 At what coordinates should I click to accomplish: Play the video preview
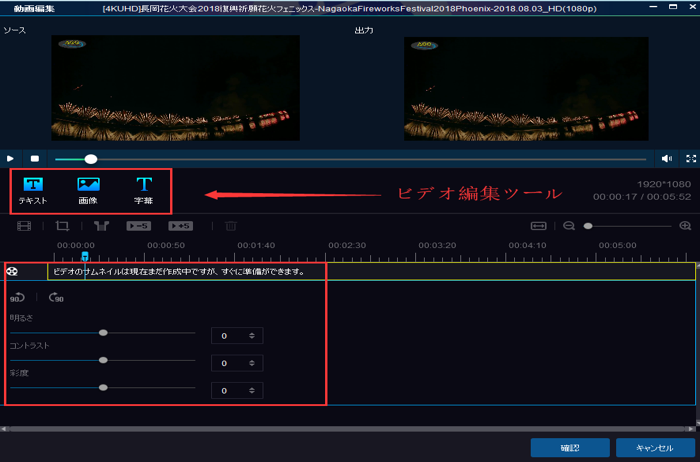point(10,158)
